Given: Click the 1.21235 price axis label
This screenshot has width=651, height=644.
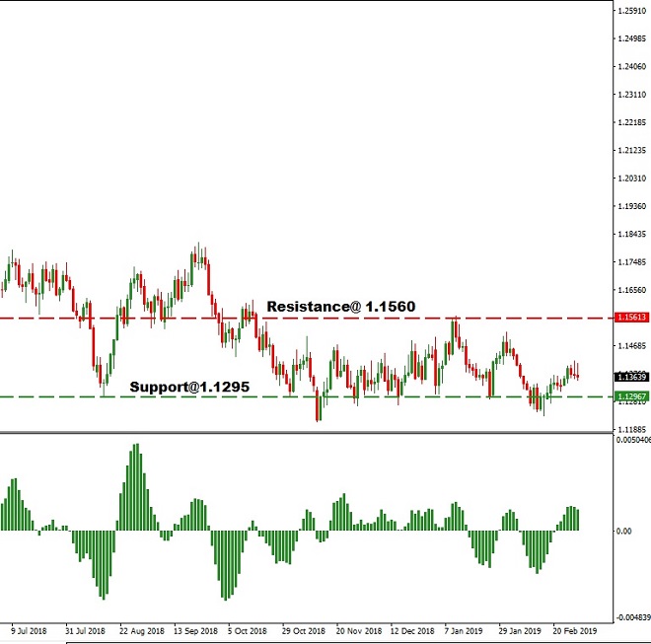Looking at the screenshot, I should click(x=632, y=150).
